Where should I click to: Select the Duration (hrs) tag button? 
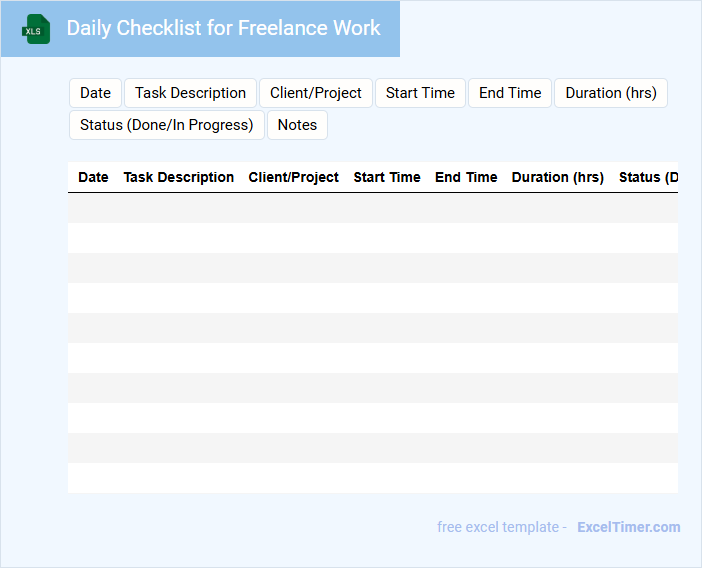(611, 93)
